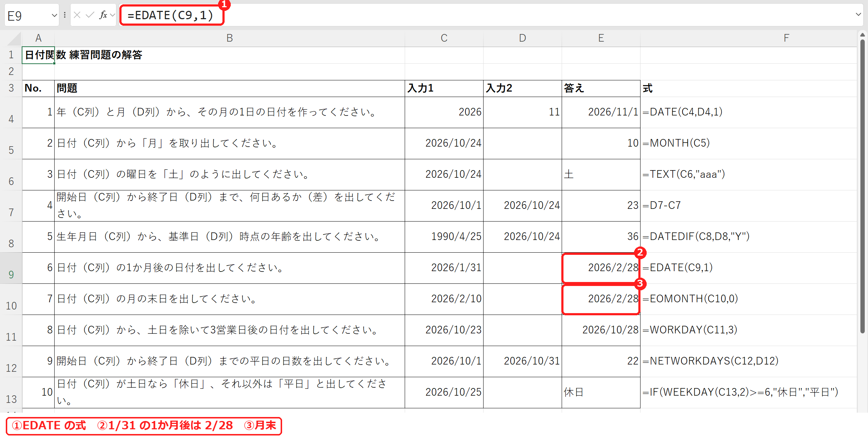This screenshot has width=868, height=438.
Task: Click cell with formula =NETWORKDAYS(C12,D12)
Action: [x=749, y=361]
